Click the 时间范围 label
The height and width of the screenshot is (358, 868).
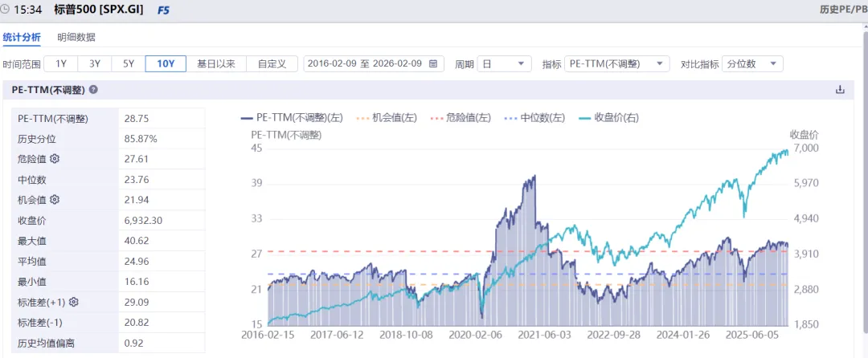coord(22,64)
